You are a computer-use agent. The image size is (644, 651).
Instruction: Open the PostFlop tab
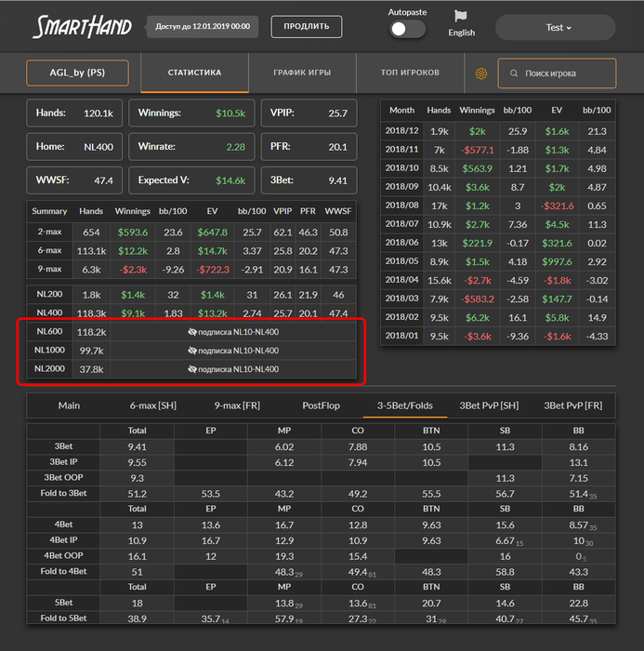tap(322, 405)
